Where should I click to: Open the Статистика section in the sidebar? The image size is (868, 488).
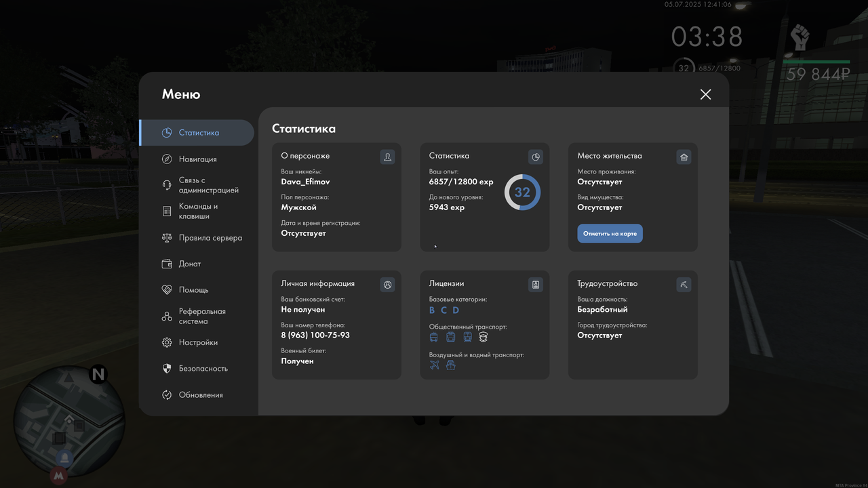(197, 133)
